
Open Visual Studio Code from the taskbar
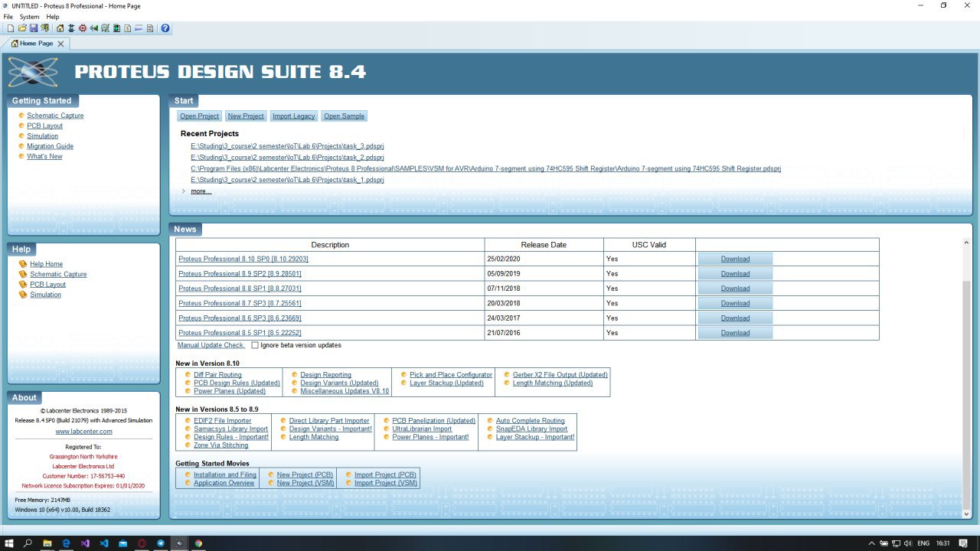(104, 543)
